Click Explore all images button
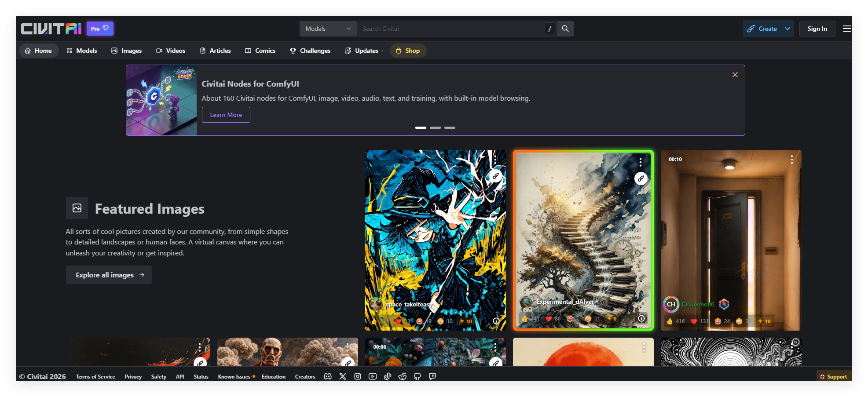 [x=109, y=275]
